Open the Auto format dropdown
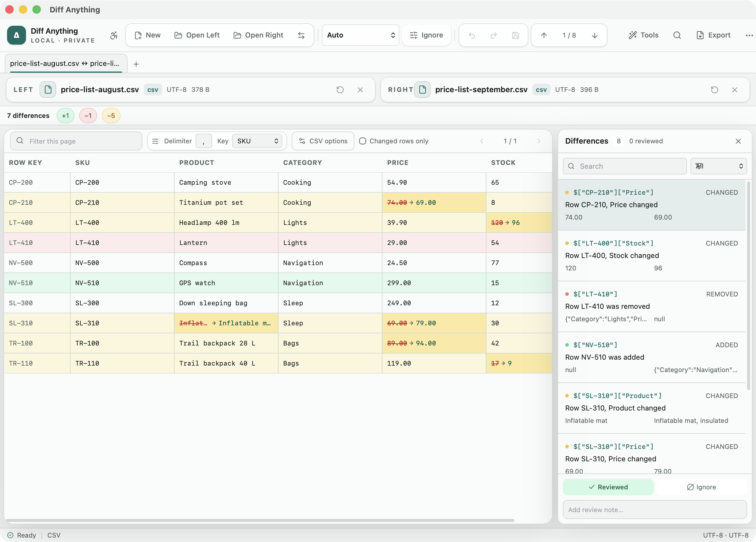 (360, 35)
